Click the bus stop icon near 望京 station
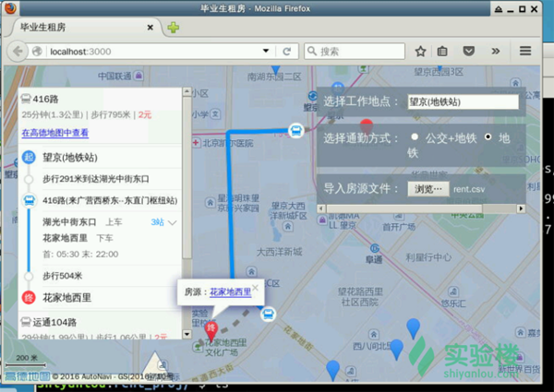The width and height of the screenshot is (554, 392). [296, 131]
